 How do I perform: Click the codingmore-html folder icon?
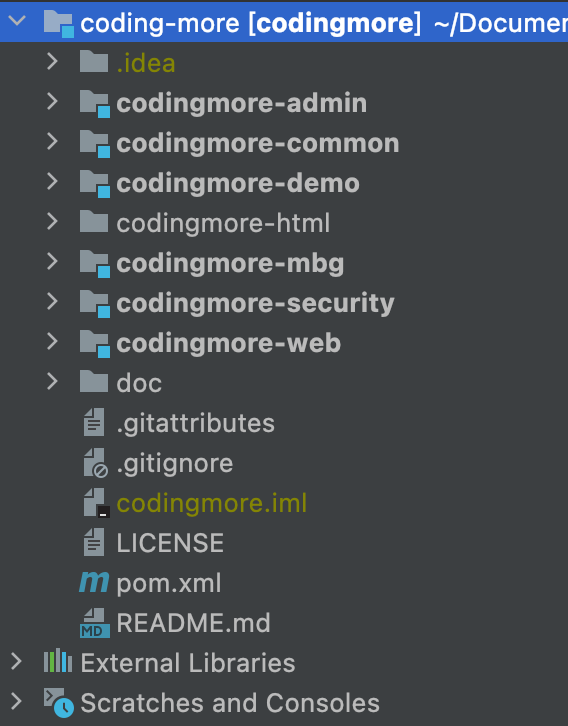pos(94,222)
